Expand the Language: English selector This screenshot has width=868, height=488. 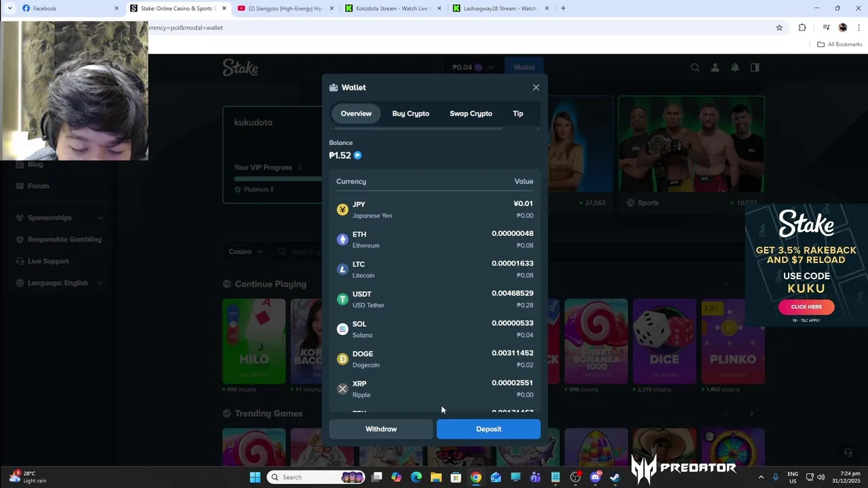60,283
